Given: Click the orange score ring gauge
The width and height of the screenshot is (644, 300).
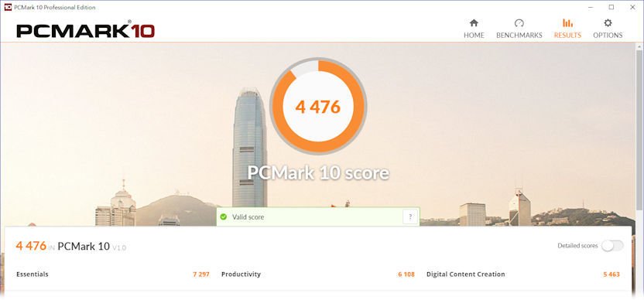Looking at the screenshot, I should [x=318, y=106].
